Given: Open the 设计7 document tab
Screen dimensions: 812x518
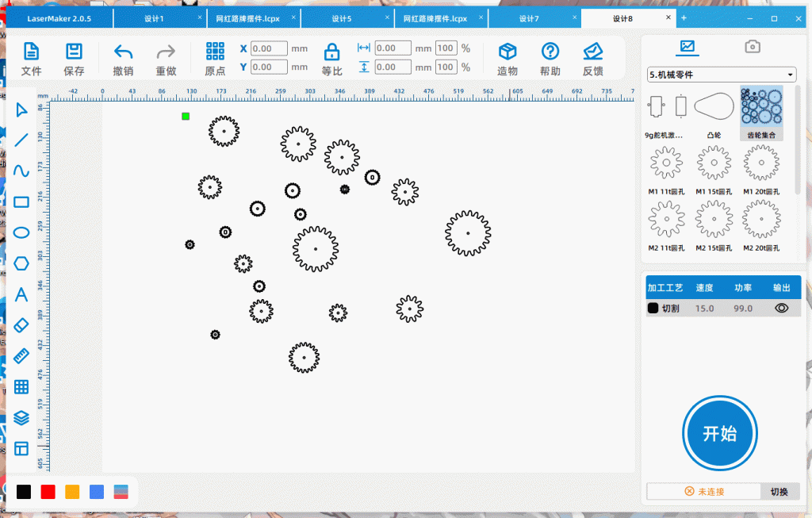Looking at the screenshot, I should coord(528,18).
